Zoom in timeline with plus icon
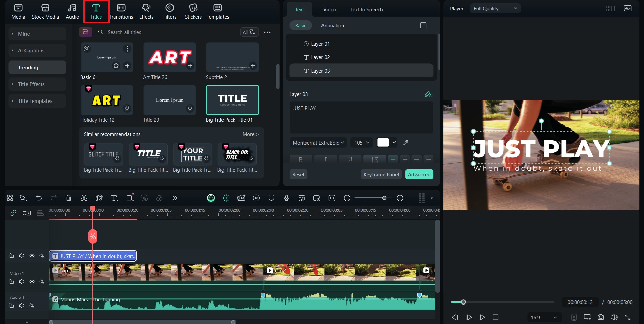The height and width of the screenshot is (324, 644). 400,198
